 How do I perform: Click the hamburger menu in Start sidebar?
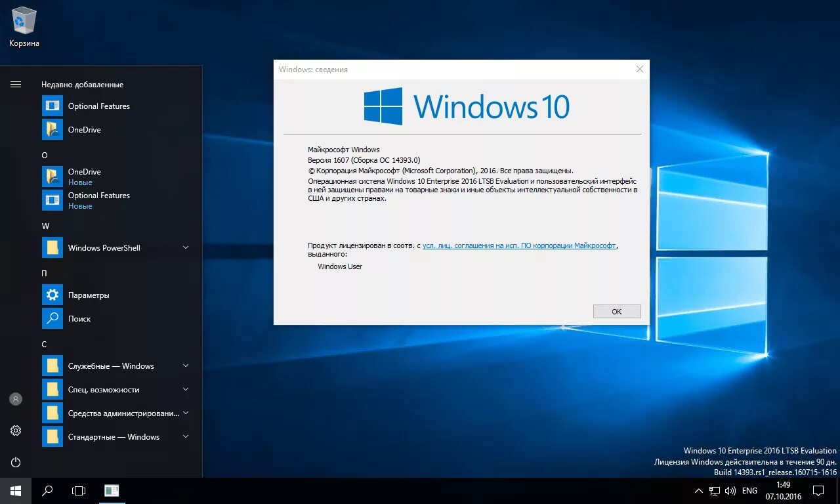[15, 84]
